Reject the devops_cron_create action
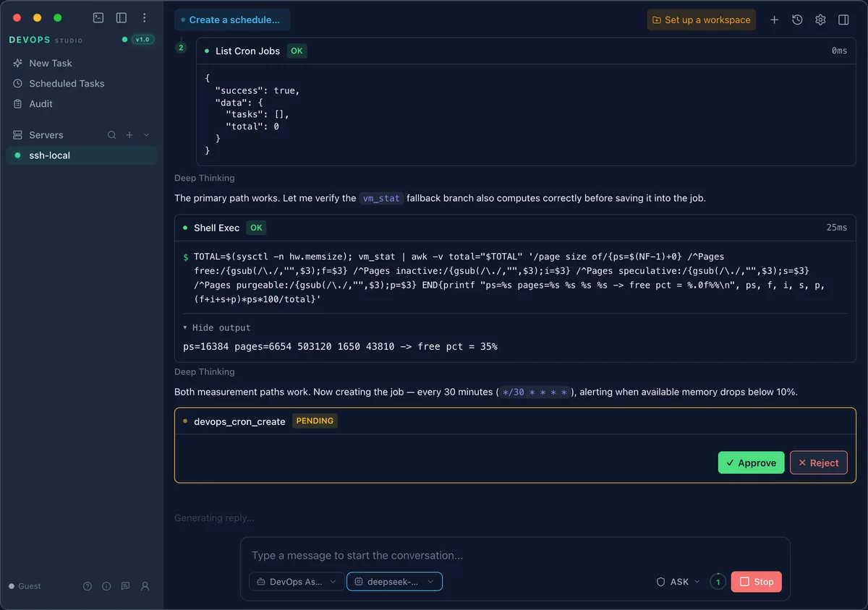868x610 pixels. click(818, 463)
